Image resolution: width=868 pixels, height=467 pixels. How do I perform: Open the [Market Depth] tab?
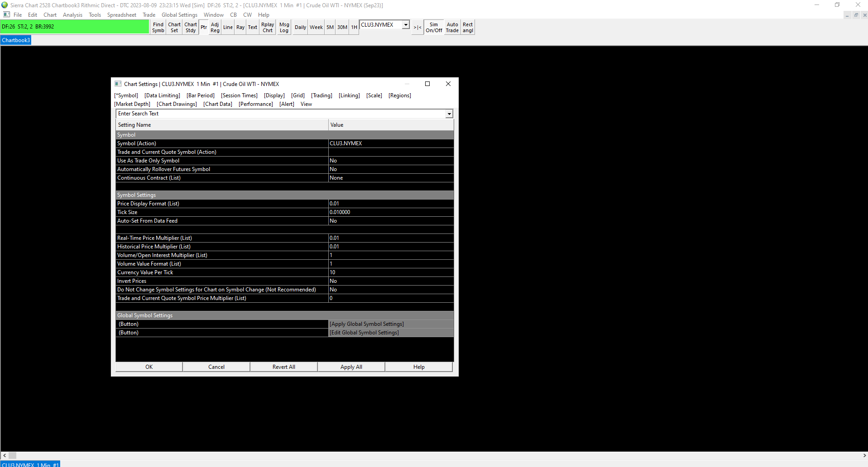point(132,104)
